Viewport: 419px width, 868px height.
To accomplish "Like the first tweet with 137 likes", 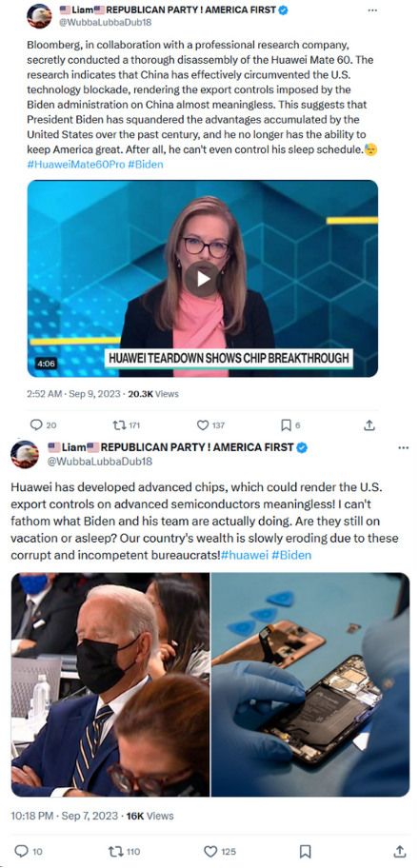I will pos(204,424).
